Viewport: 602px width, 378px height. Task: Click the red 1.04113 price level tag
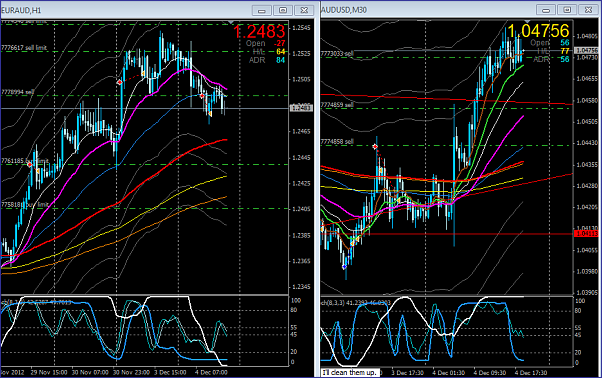pyautogui.click(x=587, y=233)
